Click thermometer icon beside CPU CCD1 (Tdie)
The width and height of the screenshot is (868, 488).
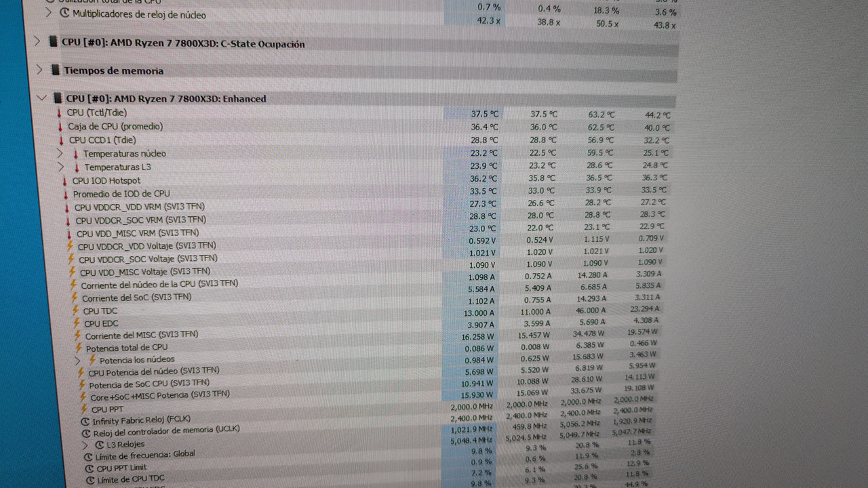(62, 140)
